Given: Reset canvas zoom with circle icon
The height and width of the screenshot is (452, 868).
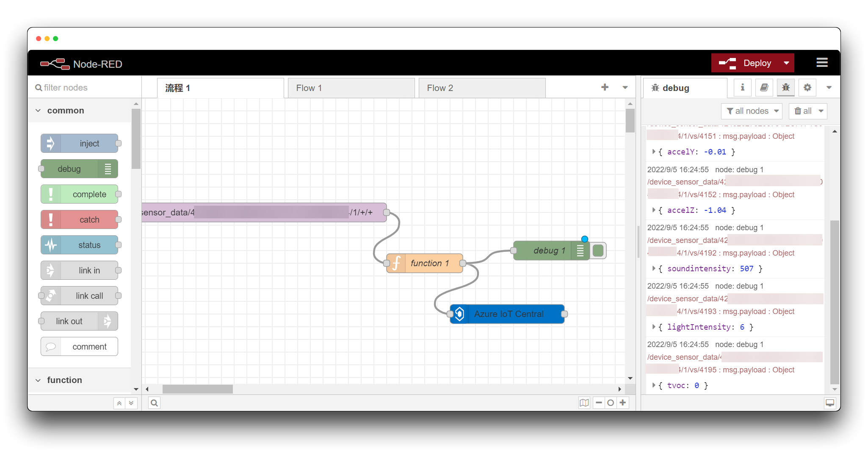Looking at the screenshot, I should tap(611, 403).
